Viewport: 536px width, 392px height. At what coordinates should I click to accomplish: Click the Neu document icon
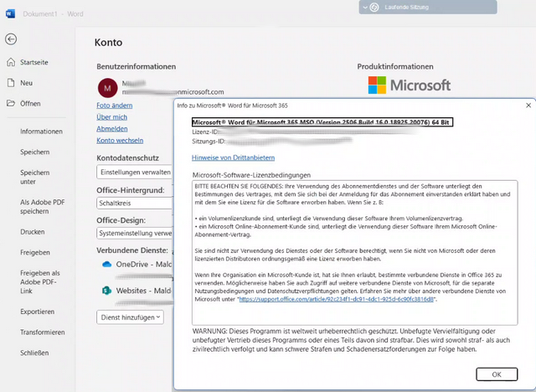point(11,83)
